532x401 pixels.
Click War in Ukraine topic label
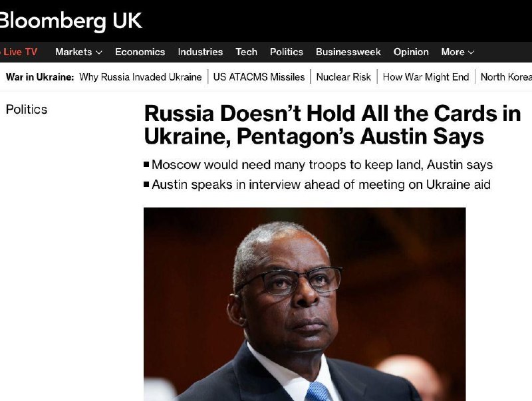pos(40,77)
